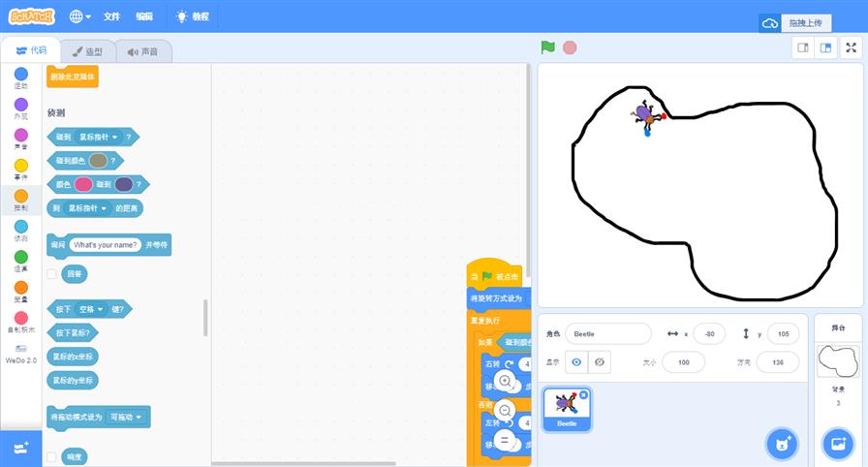Image resolution: width=868 pixels, height=467 pixels.
Task: Select the pink 自制积木 my blocks category
Action: (21, 322)
